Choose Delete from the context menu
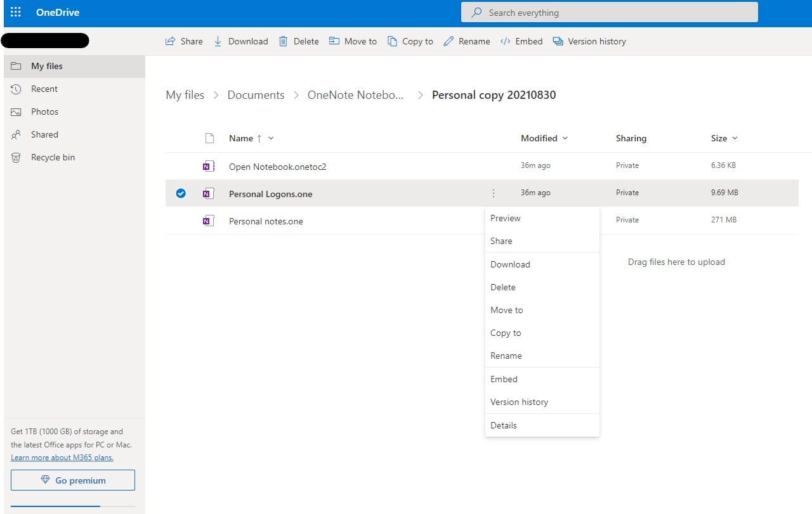The height and width of the screenshot is (514, 812). tap(542, 287)
